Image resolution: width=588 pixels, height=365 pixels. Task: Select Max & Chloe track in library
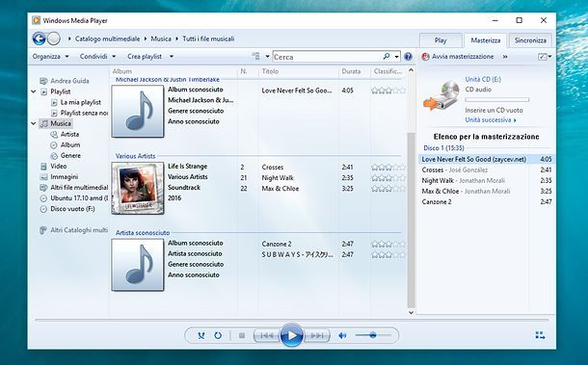click(x=281, y=189)
